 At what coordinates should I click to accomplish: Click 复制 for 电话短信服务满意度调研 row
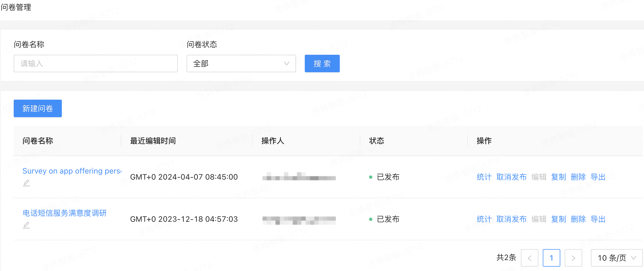pos(558,219)
